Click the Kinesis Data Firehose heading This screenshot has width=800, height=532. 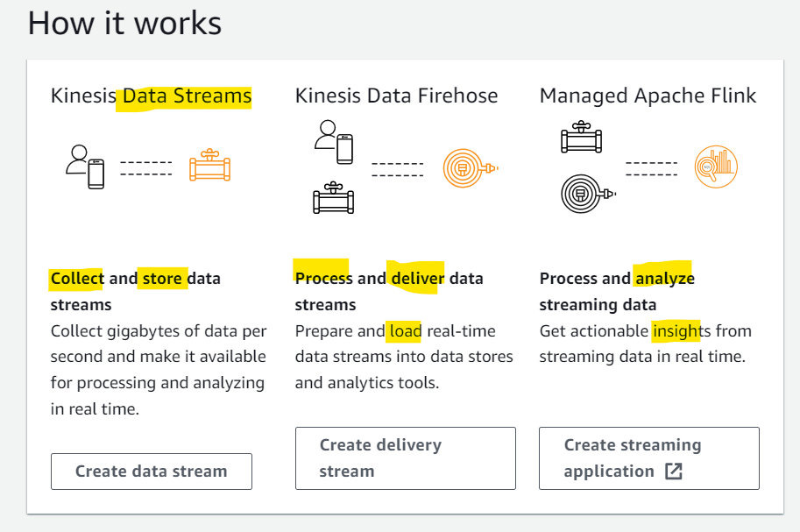tap(396, 96)
